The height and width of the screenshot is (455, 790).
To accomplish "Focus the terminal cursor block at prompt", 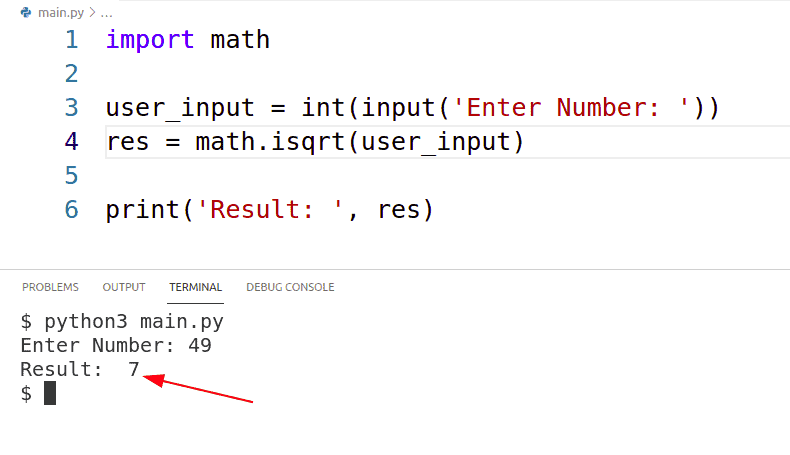I will pos(50,394).
